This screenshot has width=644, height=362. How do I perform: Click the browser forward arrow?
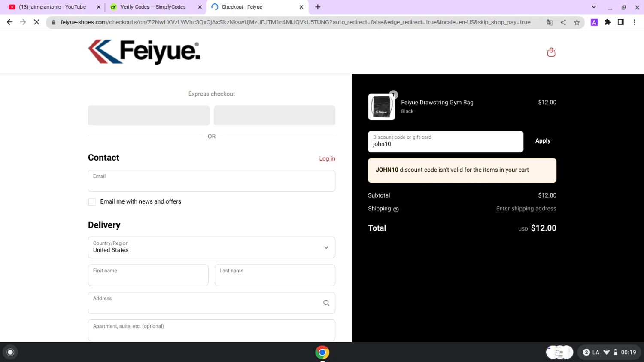click(x=23, y=22)
